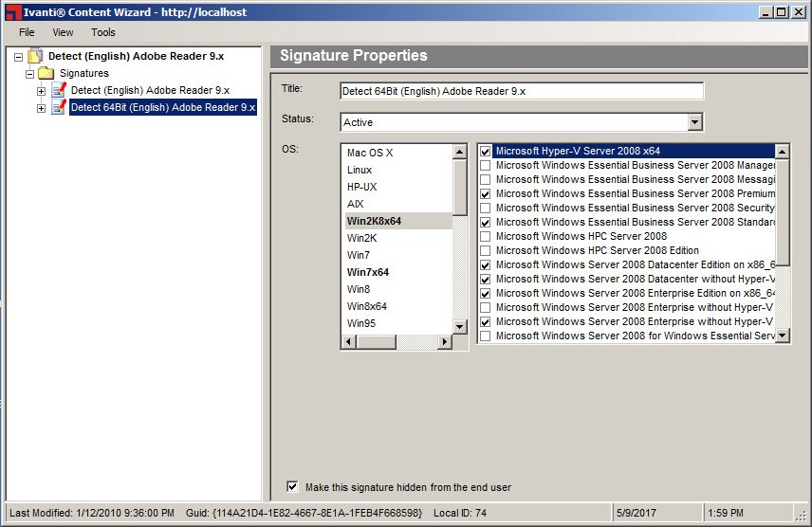Uncheck Essential Business Server 2008 Standard checkbox
The width and height of the screenshot is (812, 527).
pyautogui.click(x=486, y=223)
